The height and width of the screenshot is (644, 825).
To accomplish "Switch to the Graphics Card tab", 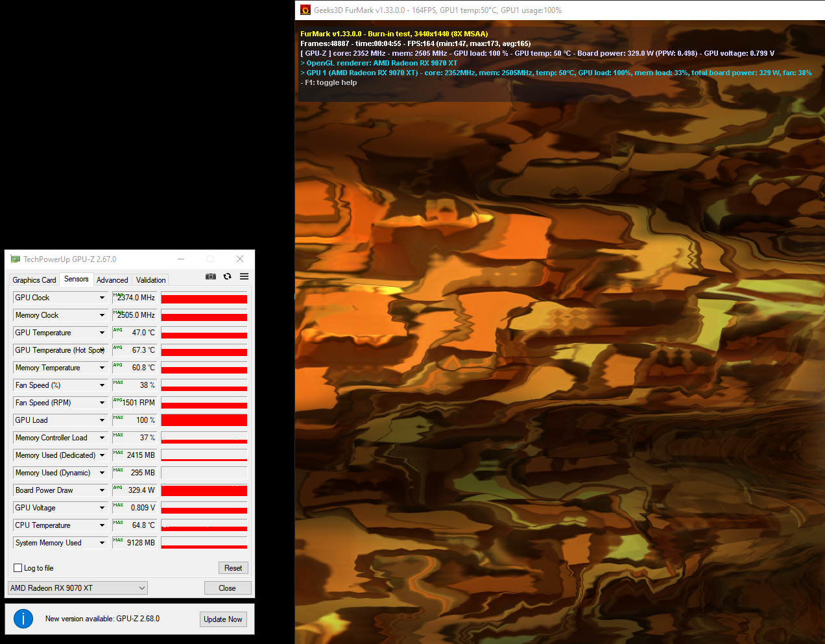I will pyautogui.click(x=34, y=280).
